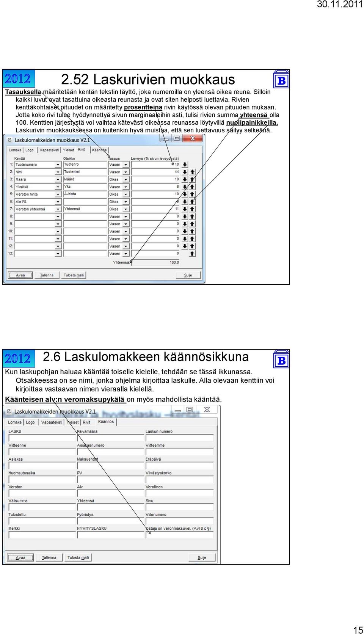Click the Otsikko field containing Tuotenro
Screen dimensions: 364x634
[x=85, y=165]
